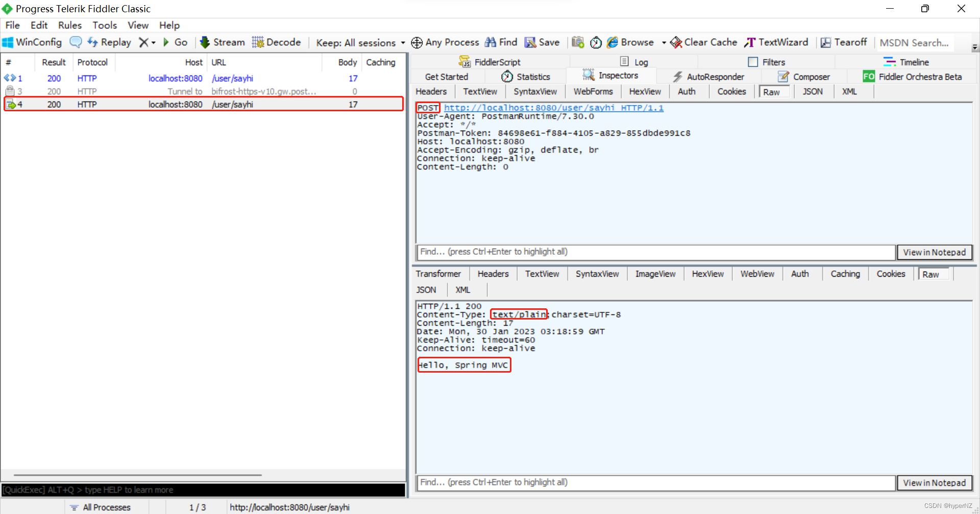980x514 pixels.
Task: Open the AutoResponder tab
Action: coord(708,77)
